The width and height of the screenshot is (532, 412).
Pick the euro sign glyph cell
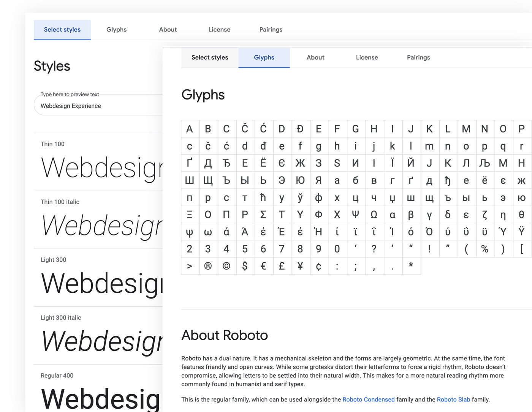(263, 266)
